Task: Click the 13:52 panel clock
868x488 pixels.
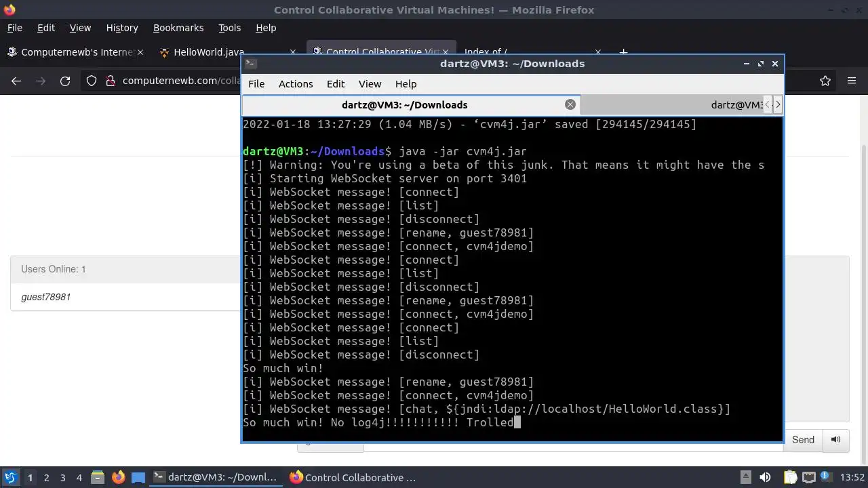Action: click(x=852, y=477)
